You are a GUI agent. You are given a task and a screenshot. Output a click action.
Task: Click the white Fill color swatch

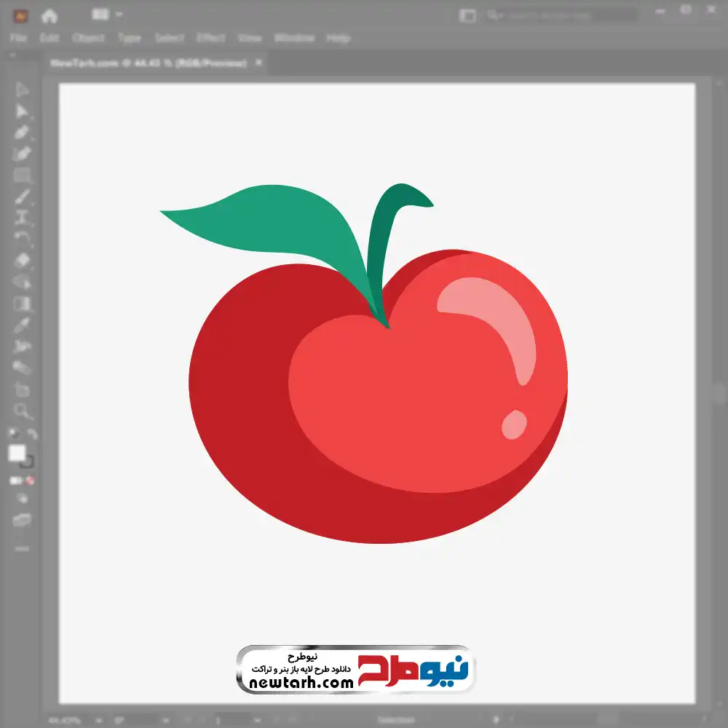click(17, 453)
